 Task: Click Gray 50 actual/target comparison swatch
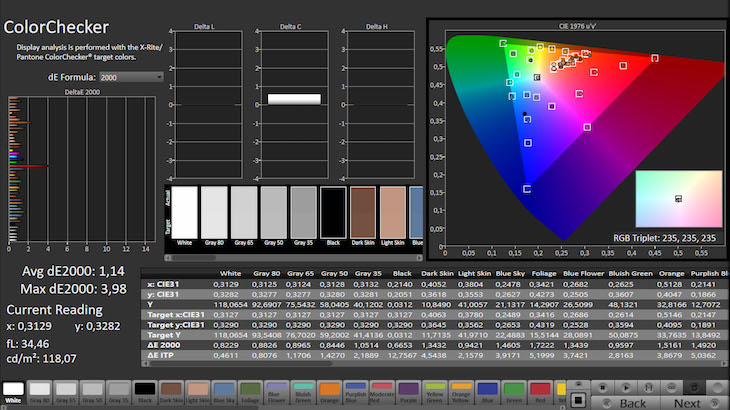click(x=276, y=214)
